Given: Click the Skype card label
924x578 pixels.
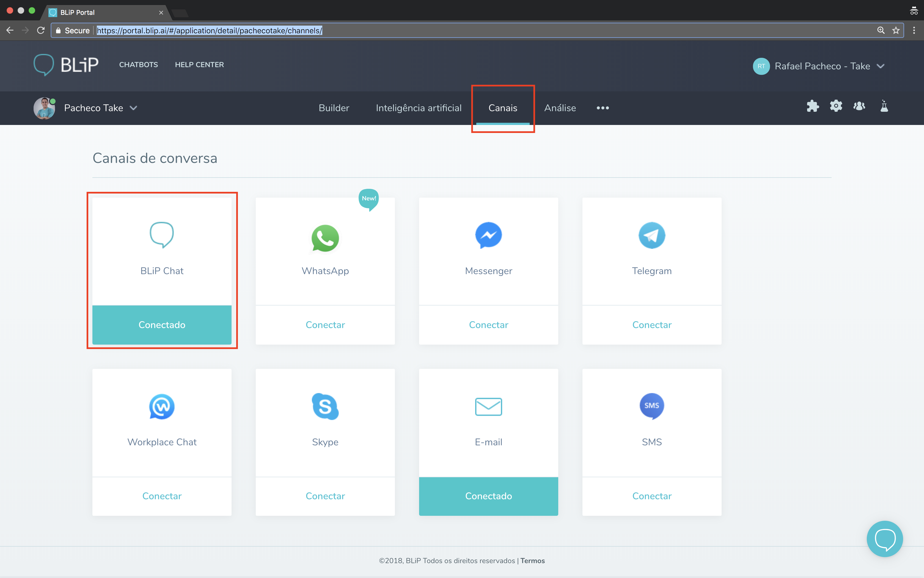Looking at the screenshot, I should tap(325, 442).
